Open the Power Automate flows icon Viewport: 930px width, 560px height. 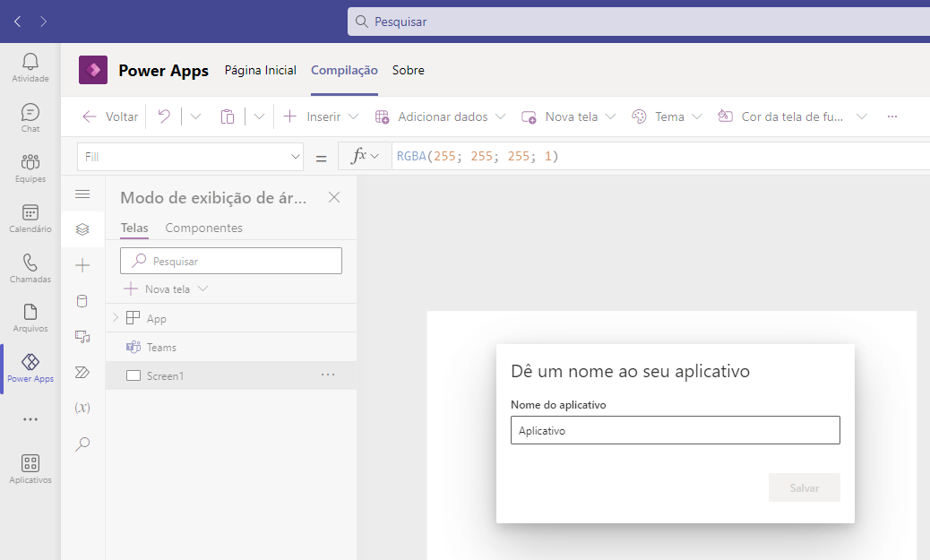click(x=82, y=372)
